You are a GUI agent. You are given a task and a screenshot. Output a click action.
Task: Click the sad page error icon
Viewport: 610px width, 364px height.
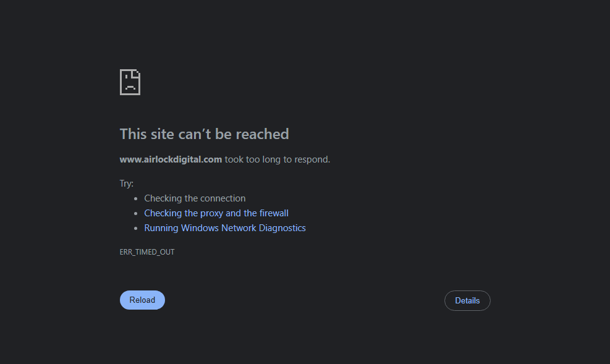click(x=130, y=82)
